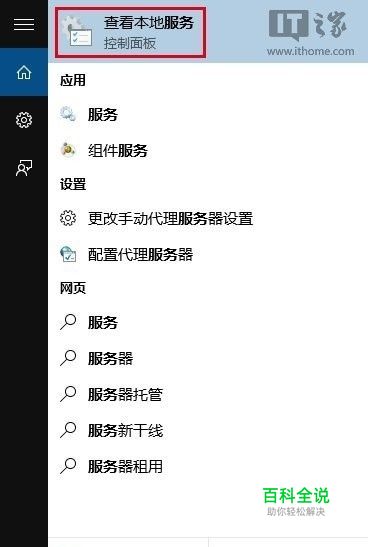Click the feedback person icon in the sidebar

[x=24, y=168]
